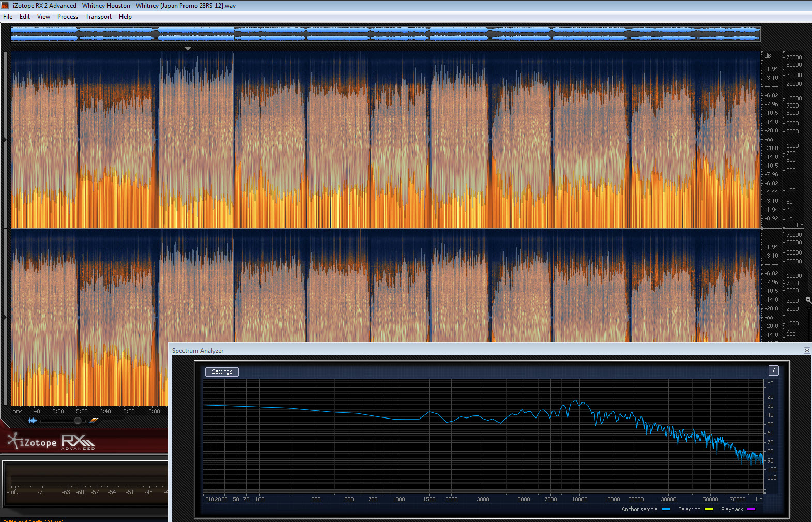The width and height of the screenshot is (812, 522).
Task: Click the iZotope RX app icon in title bar
Action: tap(5, 6)
